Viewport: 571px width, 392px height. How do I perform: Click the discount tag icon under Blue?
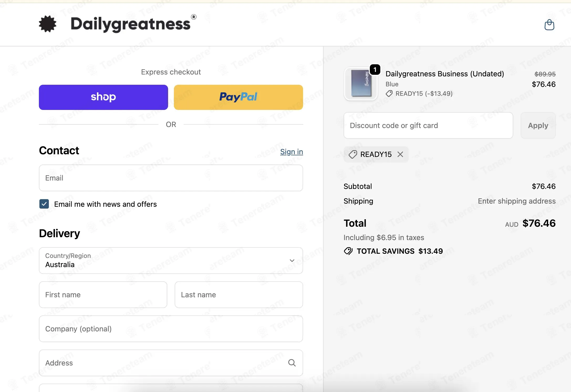389,94
